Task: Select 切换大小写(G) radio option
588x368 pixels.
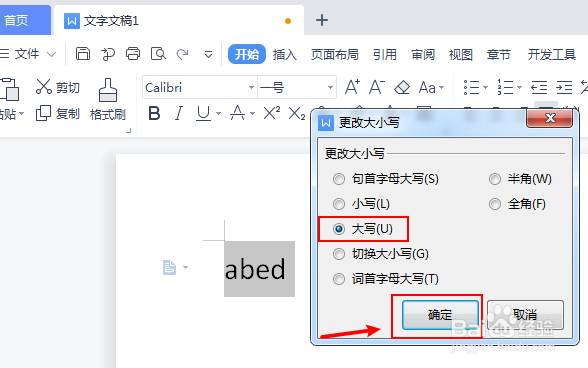Action: (381, 254)
